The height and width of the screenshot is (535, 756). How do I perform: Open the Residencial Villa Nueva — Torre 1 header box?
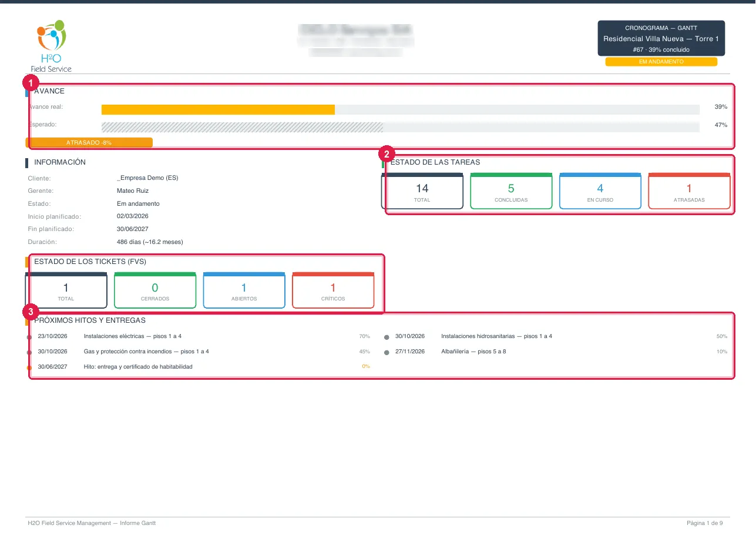[x=661, y=38]
